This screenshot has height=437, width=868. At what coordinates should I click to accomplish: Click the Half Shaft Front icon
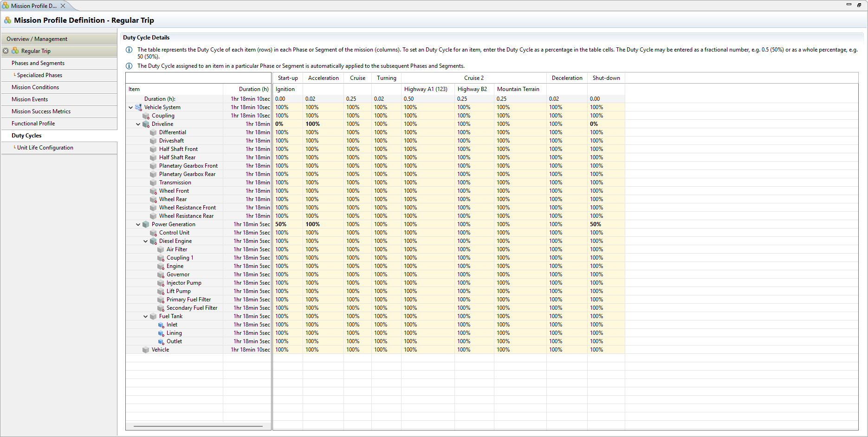[153, 149]
